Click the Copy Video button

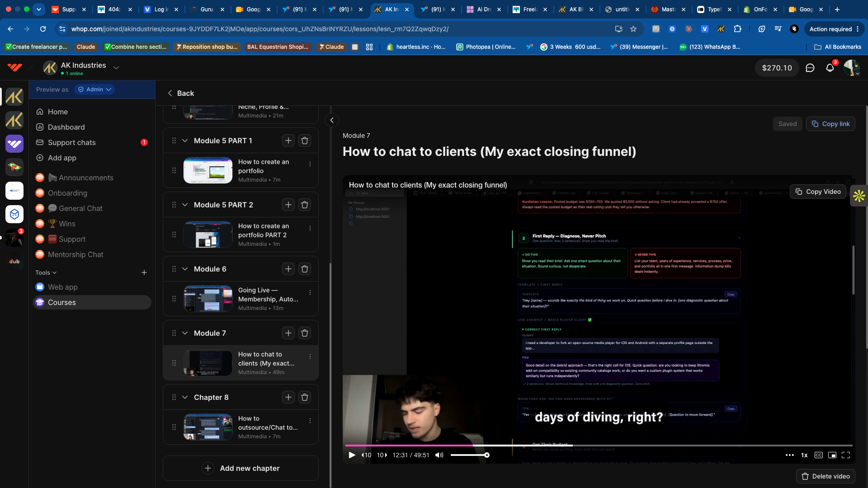818,192
